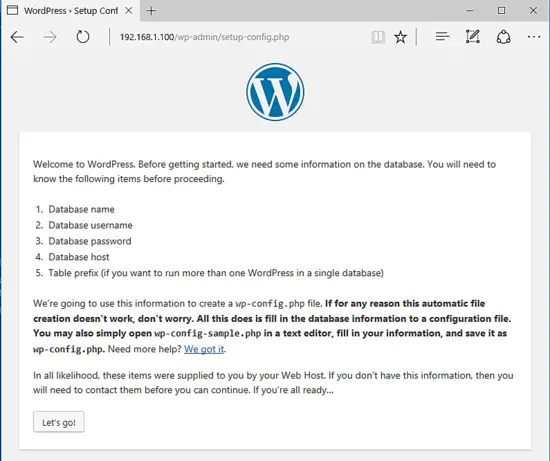This screenshot has height=461, width=550.
Task: Open the Share icon in toolbar
Action: [503, 36]
